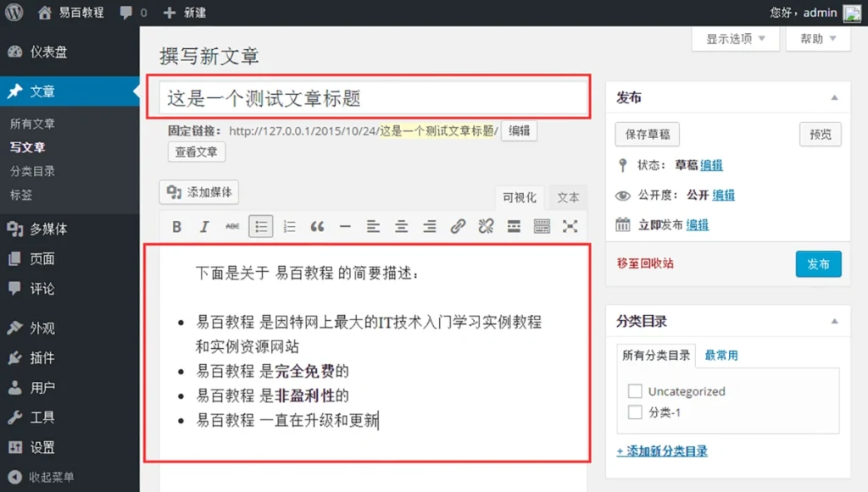The image size is (868, 492).
Task: Open the 用户 users menu
Action: 70,388
